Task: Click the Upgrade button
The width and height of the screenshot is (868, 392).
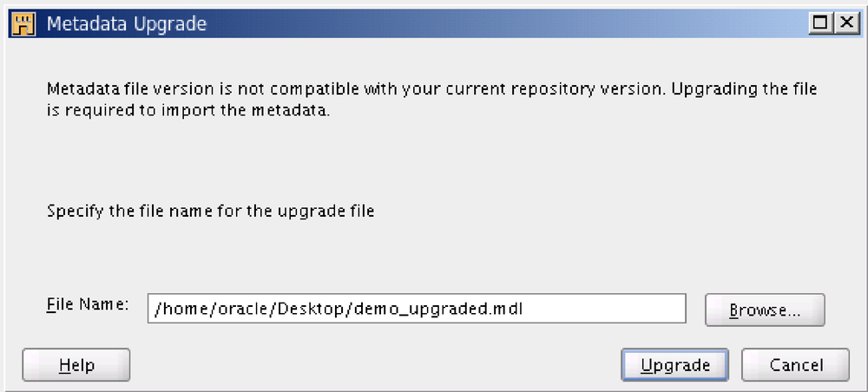Action: click(x=674, y=365)
